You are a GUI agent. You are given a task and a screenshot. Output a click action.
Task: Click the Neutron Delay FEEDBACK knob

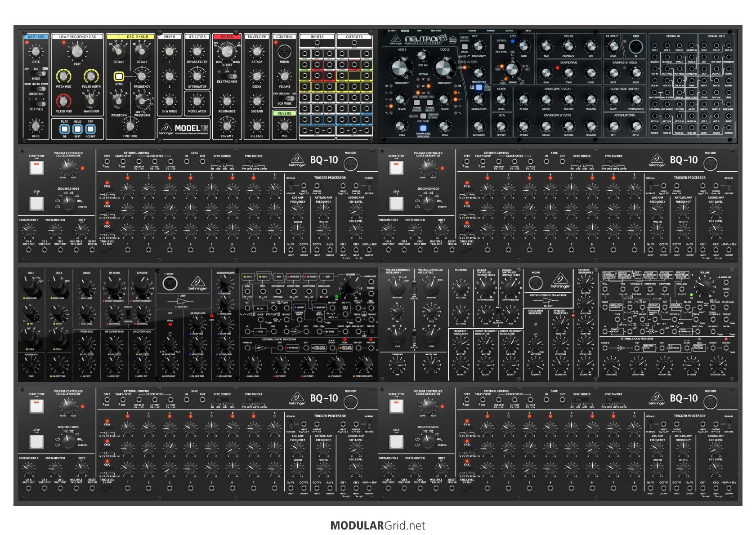point(568,46)
